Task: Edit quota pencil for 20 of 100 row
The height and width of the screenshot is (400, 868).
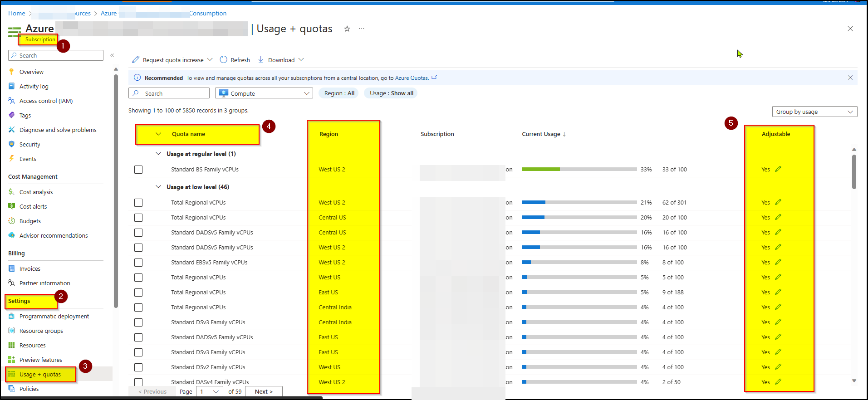Action: [x=778, y=217]
